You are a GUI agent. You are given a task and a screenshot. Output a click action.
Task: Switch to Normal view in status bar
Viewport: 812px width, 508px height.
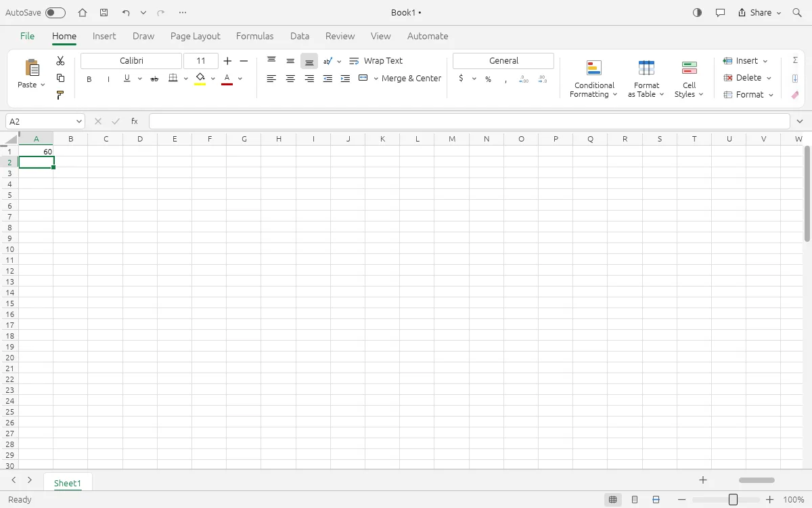click(x=613, y=500)
